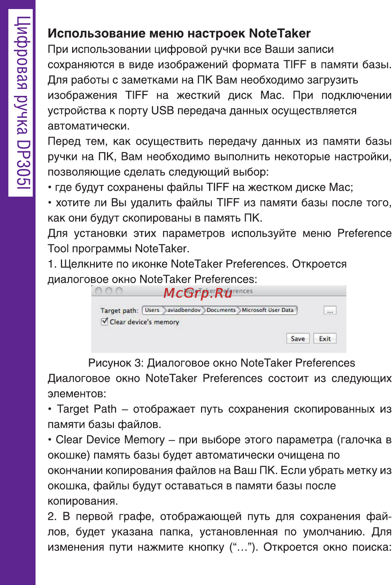Click the Exit button in NoteTaker Preferences

coord(325,339)
